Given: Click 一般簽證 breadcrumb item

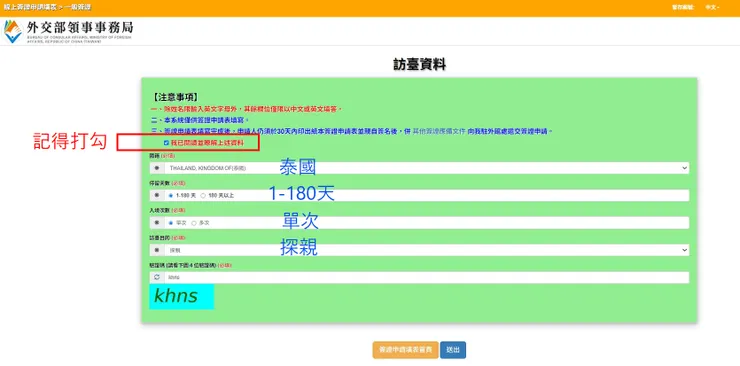Looking at the screenshot, I should [78, 7].
